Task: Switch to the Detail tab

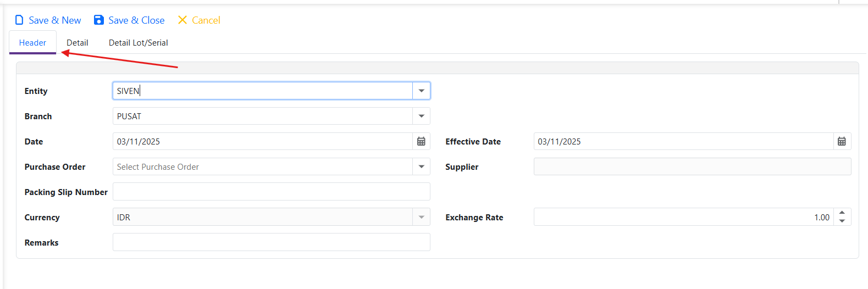Action: coord(78,42)
